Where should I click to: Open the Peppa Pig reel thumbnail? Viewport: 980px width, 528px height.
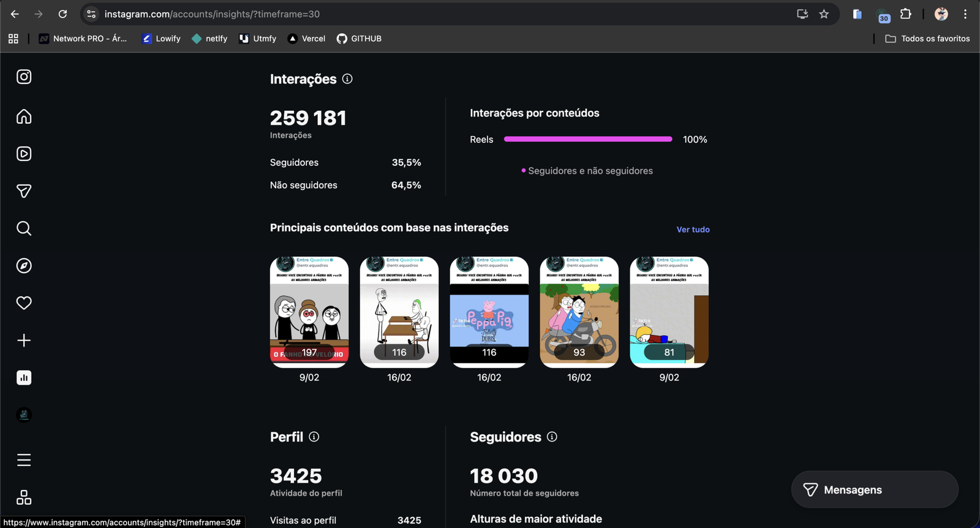(489, 312)
